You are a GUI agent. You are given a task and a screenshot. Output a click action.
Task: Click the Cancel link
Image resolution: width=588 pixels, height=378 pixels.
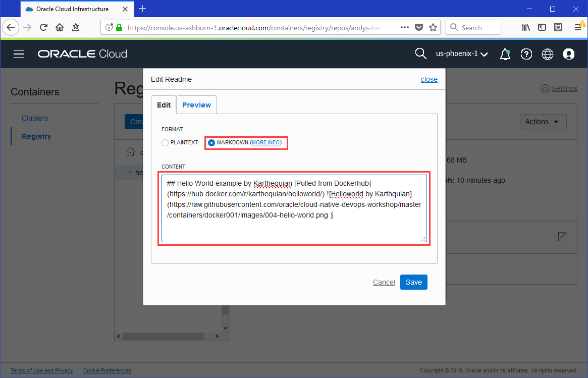(x=384, y=282)
